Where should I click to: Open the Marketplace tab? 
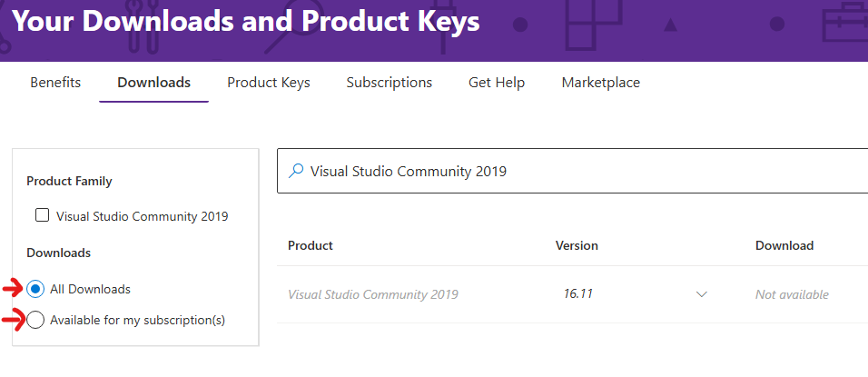(601, 83)
